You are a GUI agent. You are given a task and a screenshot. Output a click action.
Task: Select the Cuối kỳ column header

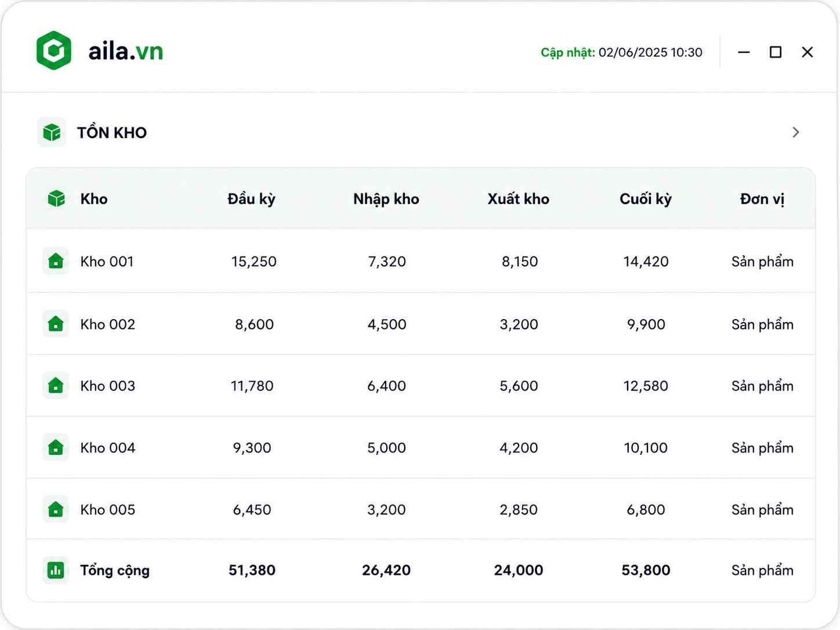click(646, 199)
